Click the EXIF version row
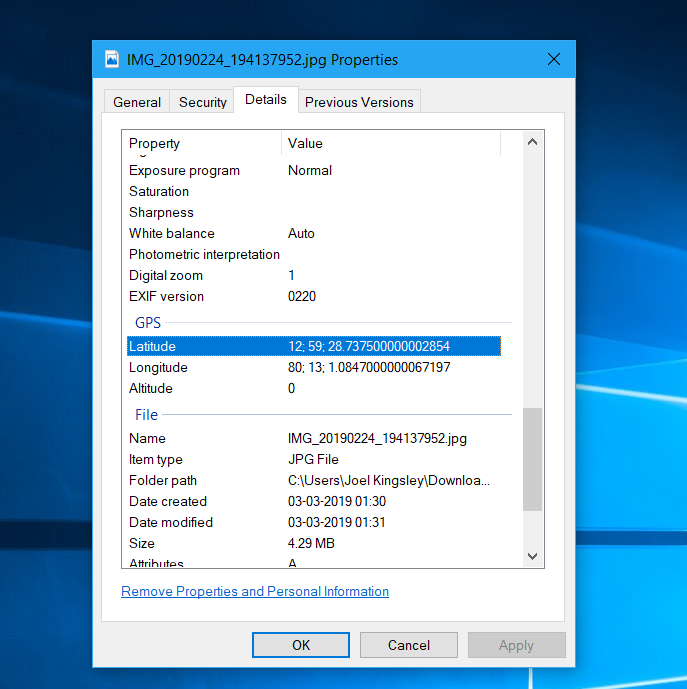Image resolution: width=687 pixels, height=689 pixels. coord(313,296)
